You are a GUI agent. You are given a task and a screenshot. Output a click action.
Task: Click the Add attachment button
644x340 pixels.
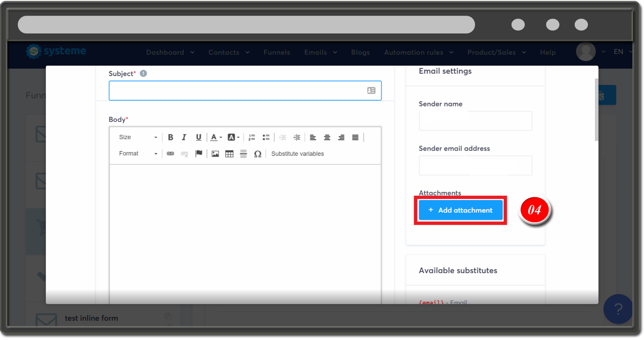tap(460, 210)
